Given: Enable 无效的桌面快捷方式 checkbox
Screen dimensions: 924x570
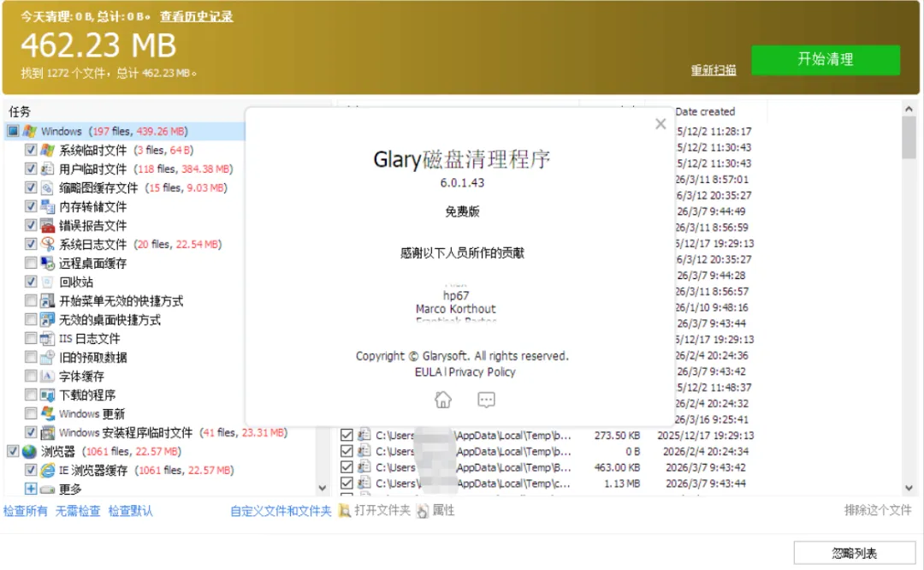Looking at the screenshot, I should pyautogui.click(x=31, y=319).
